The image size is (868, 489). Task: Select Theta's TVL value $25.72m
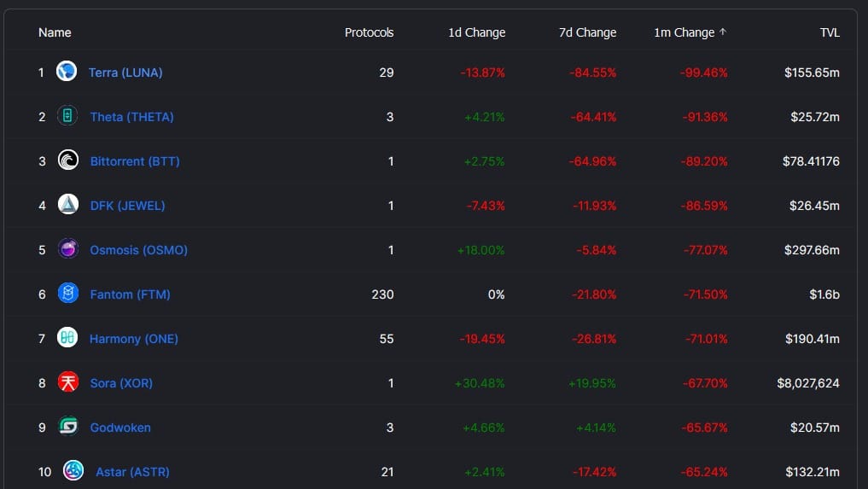coord(815,117)
